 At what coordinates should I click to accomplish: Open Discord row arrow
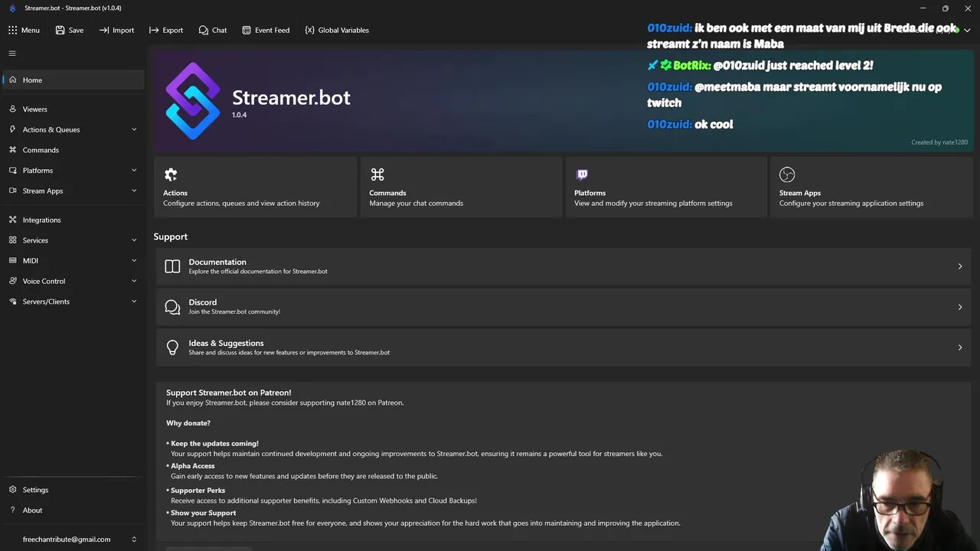point(960,307)
